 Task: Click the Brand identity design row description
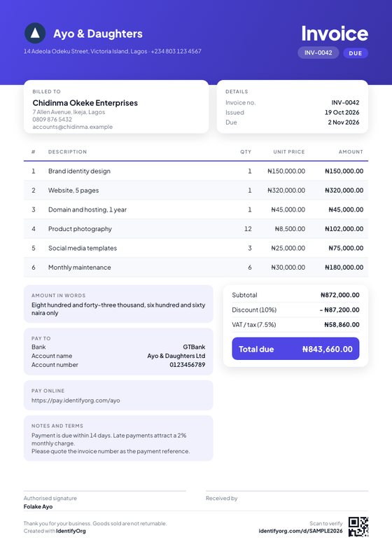[80, 171]
